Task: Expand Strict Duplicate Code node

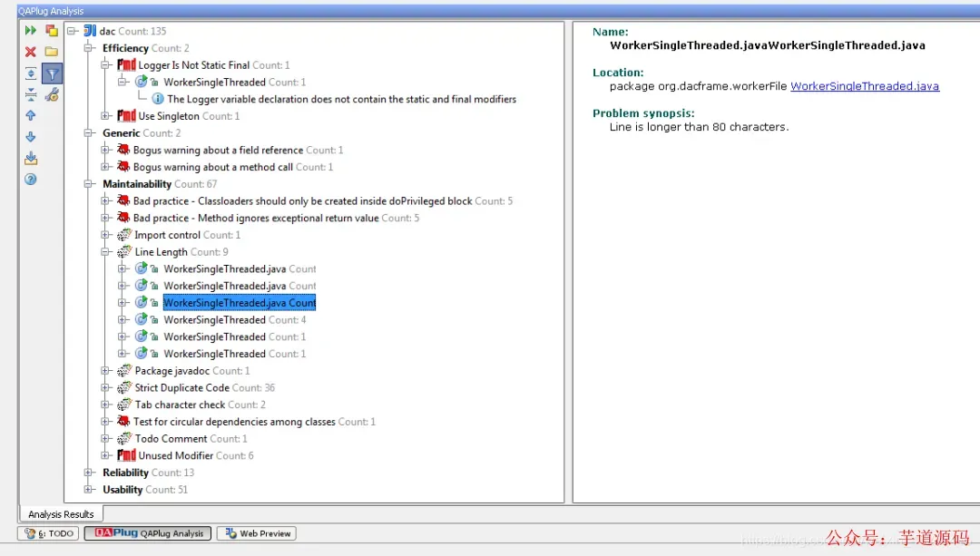Action: tap(105, 387)
